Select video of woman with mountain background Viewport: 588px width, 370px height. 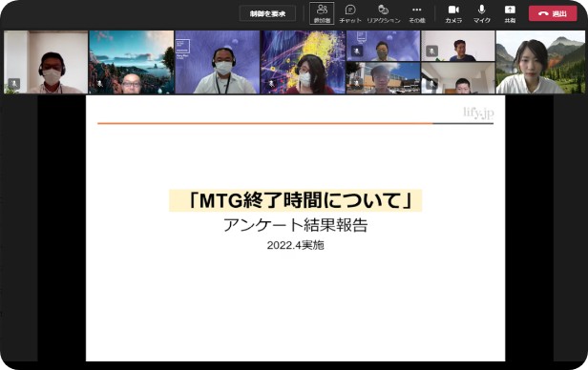[x=540, y=62]
